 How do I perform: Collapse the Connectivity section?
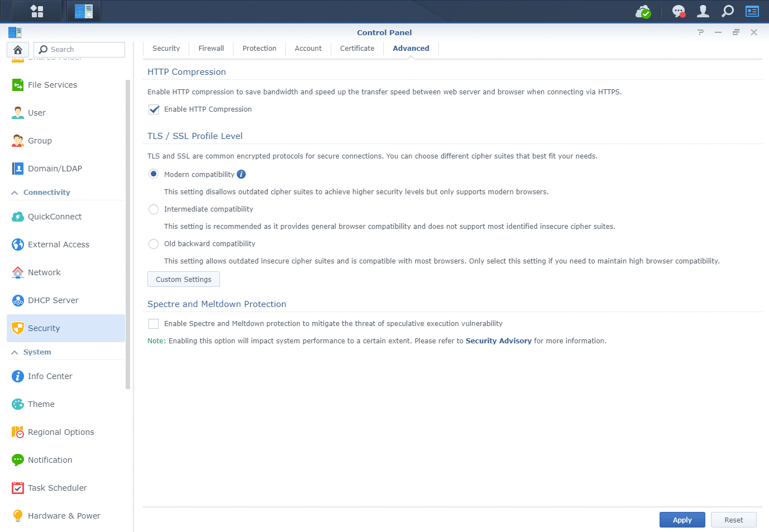[15, 193]
